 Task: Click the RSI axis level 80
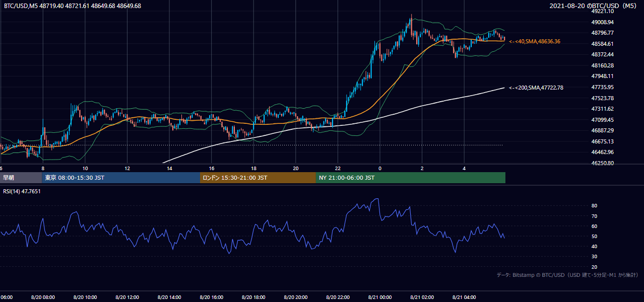594,206
